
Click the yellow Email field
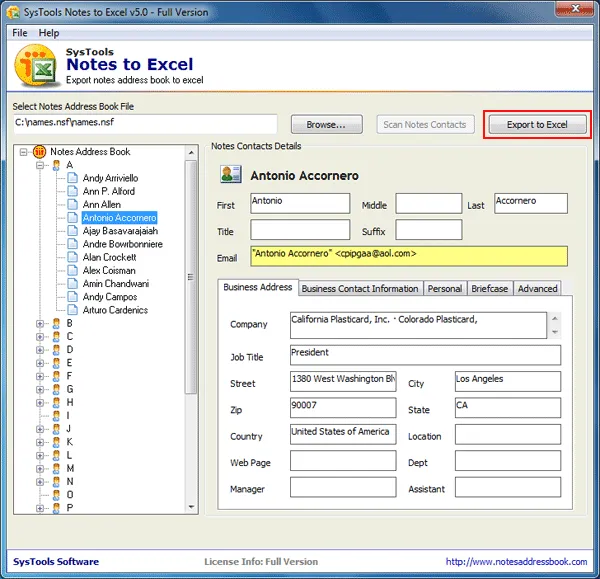pos(409,256)
